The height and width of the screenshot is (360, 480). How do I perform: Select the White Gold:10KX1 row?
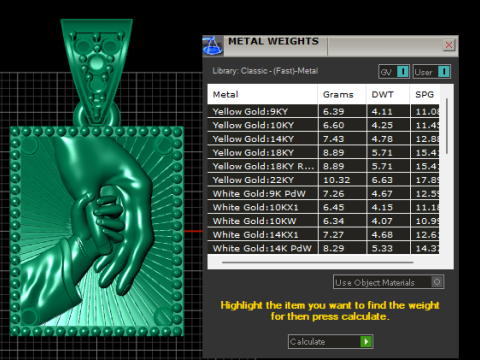pyautogui.click(x=323, y=207)
